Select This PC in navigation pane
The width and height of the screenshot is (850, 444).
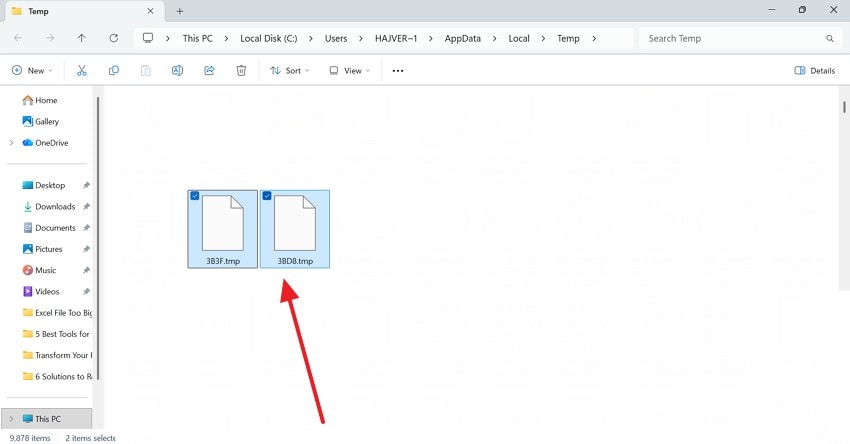pyautogui.click(x=47, y=419)
